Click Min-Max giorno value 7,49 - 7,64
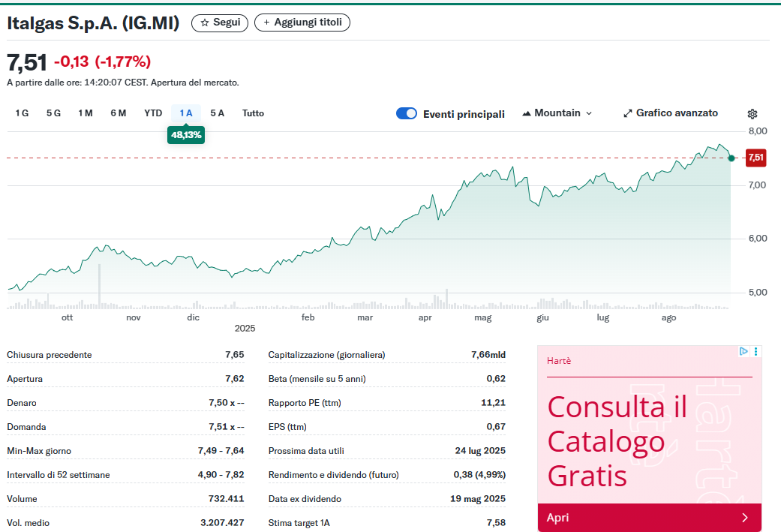This screenshot has width=781, height=532. pos(221,451)
